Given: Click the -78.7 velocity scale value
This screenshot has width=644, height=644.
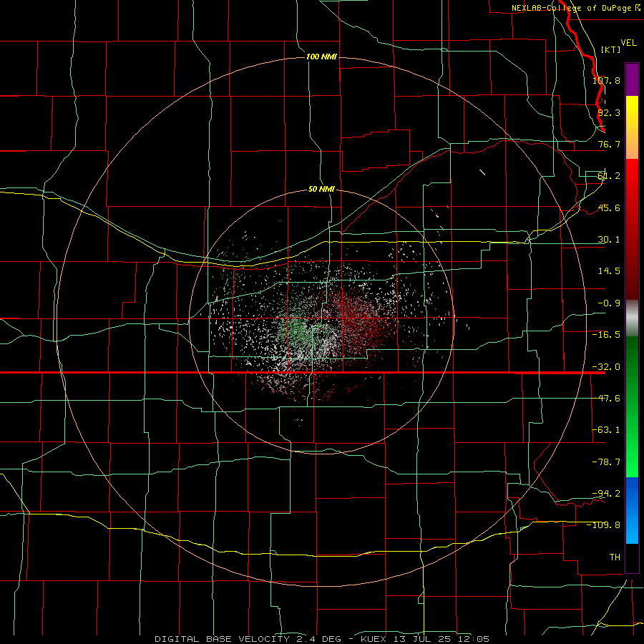Looking at the screenshot, I should point(606,462).
